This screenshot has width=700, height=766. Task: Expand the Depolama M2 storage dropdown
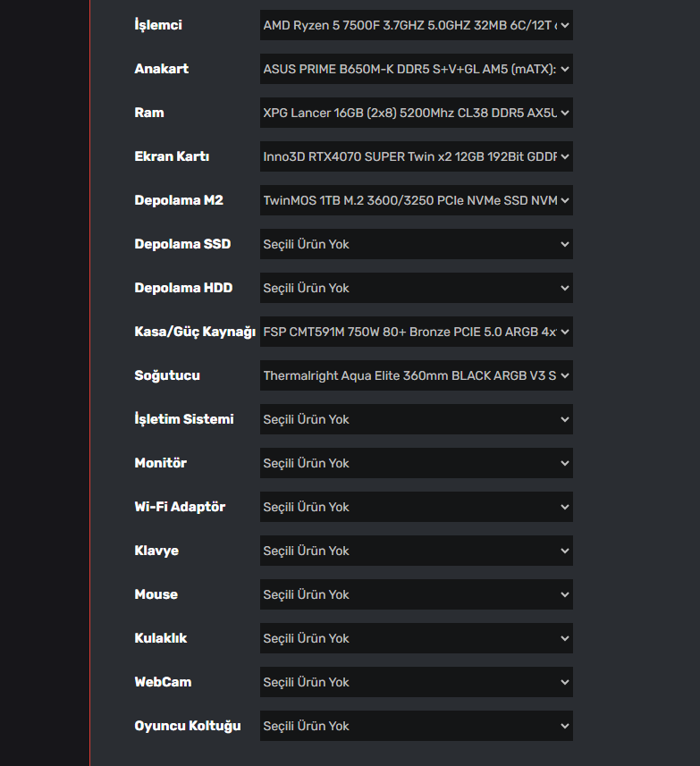pyautogui.click(x=416, y=200)
